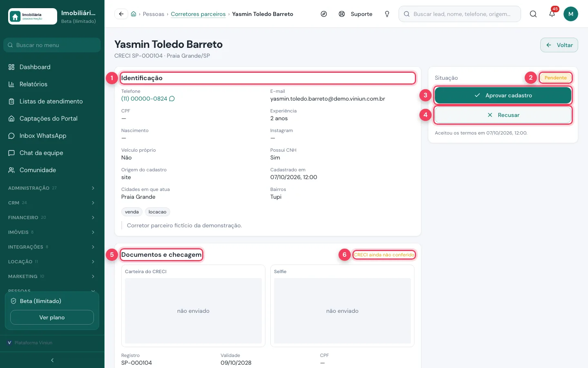The image size is (588, 368).
Task: Approve registration with Aprovar cadastro
Action: (x=503, y=95)
